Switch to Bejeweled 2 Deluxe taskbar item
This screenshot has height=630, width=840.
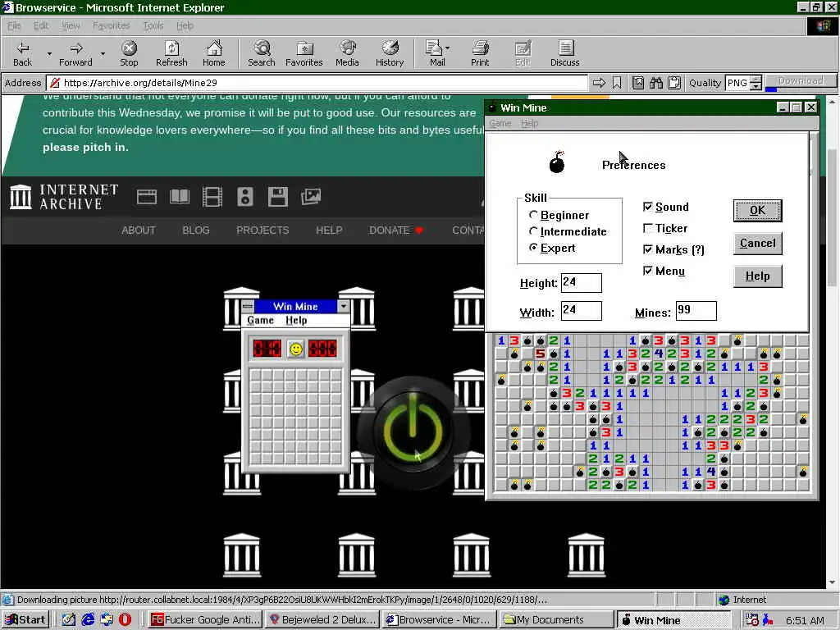(x=322, y=620)
